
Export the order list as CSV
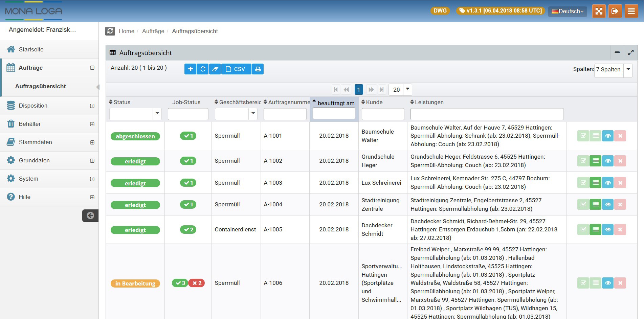click(236, 69)
